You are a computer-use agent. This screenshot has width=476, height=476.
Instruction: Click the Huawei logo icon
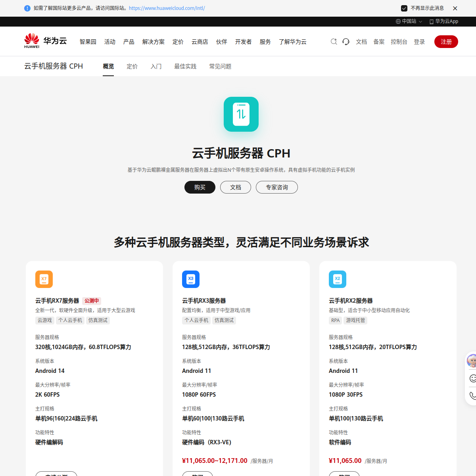coord(32,41)
